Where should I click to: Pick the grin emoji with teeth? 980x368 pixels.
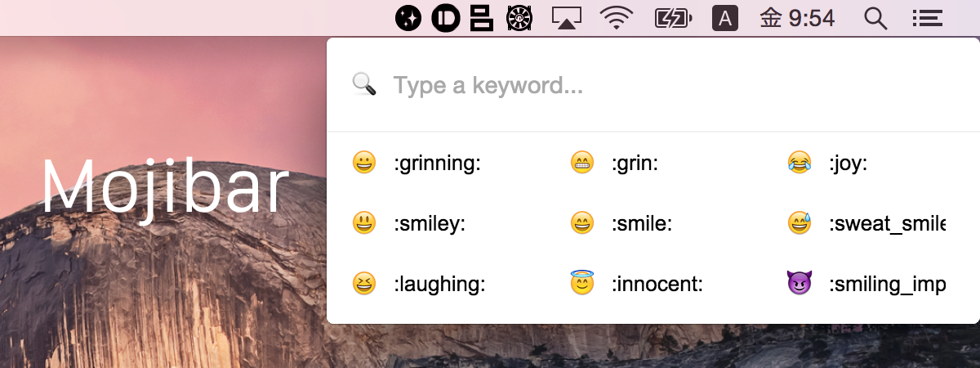click(x=581, y=163)
